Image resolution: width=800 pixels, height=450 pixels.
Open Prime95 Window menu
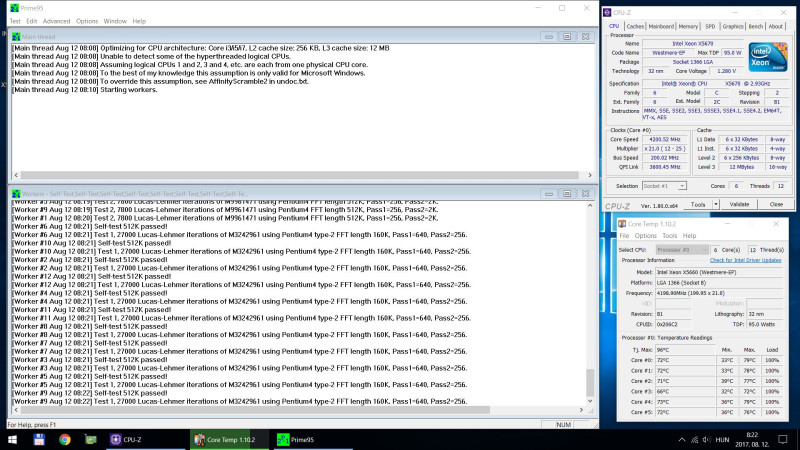point(115,21)
